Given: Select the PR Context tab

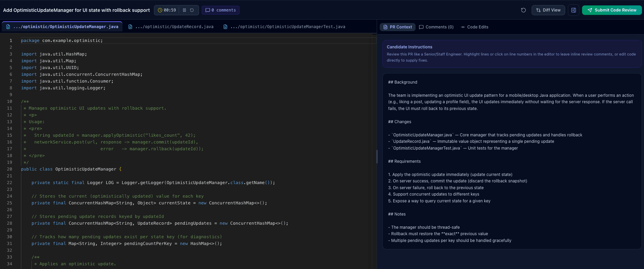Looking at the screenshot, I should tap(397, 27).
